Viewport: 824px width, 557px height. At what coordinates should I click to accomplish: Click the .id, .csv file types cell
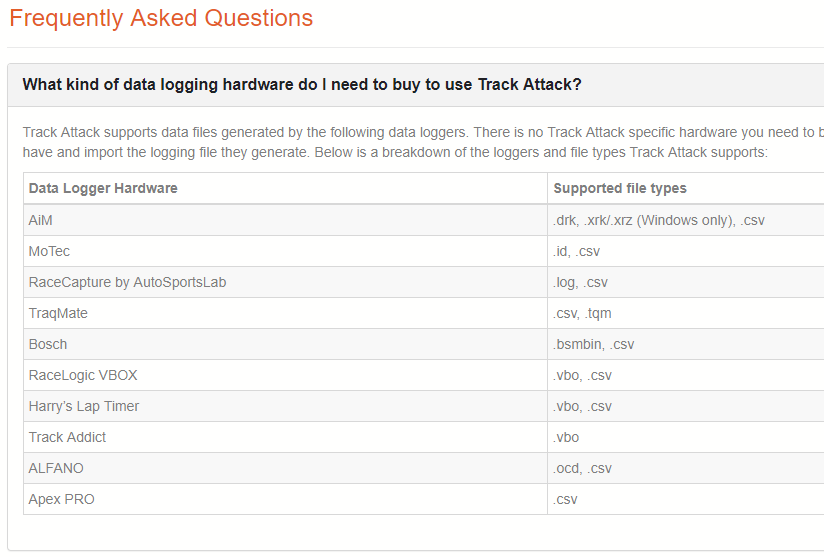click(686, 251)
